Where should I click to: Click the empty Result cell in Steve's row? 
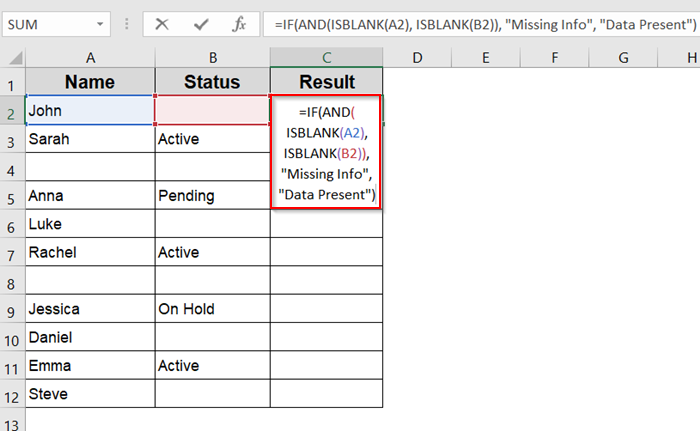(x=326, y=394)
